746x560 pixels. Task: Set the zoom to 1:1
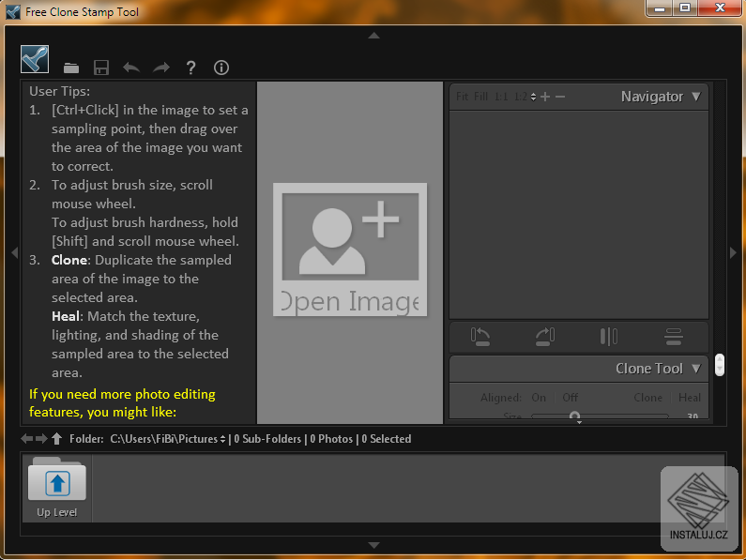click(501, 97)
